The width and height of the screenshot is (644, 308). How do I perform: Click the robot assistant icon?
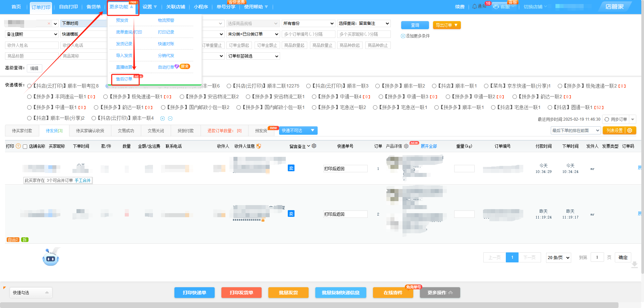pyautogui.click(x=51, y=257)
